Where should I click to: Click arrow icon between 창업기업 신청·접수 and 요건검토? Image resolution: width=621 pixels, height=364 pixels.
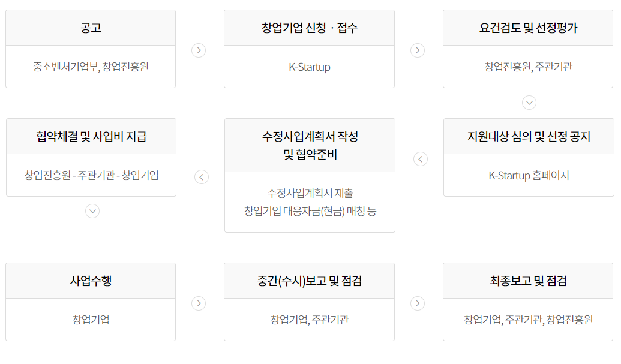418,50
